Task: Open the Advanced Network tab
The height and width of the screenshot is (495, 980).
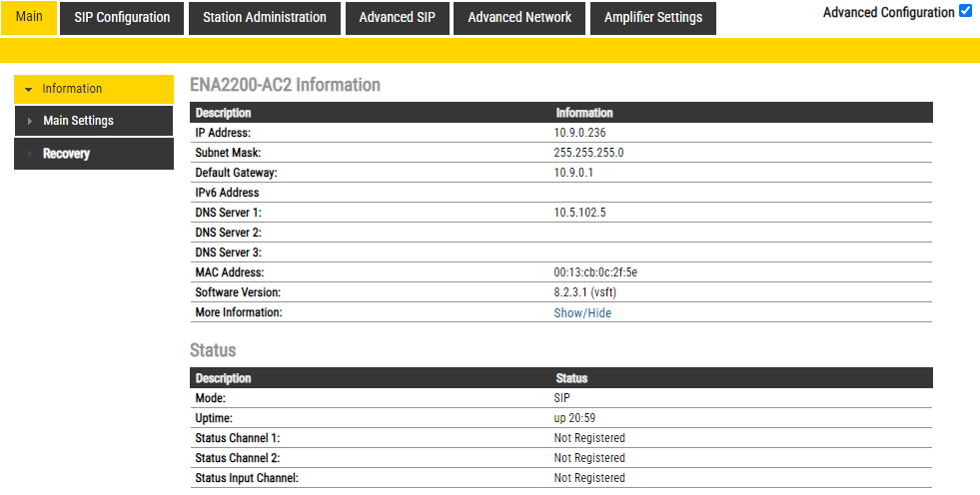Action: (519, 17)
